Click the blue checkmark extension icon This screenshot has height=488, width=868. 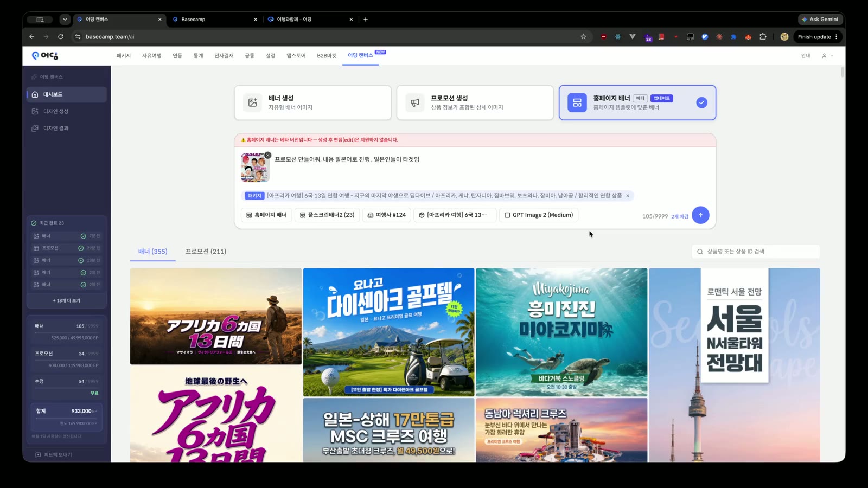[705, 37]
